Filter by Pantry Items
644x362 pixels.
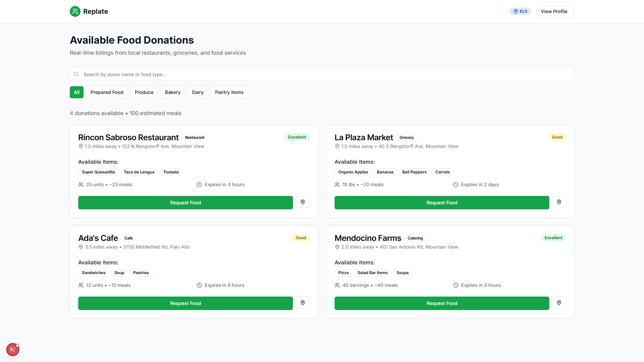(229, 92)
